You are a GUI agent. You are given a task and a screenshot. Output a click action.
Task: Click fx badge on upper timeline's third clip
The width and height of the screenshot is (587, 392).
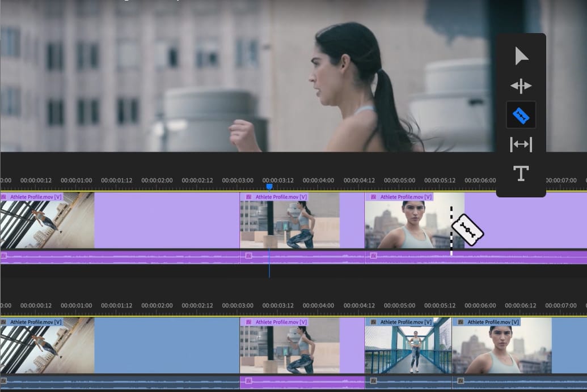pyautogui.click(x=373, y=197)
